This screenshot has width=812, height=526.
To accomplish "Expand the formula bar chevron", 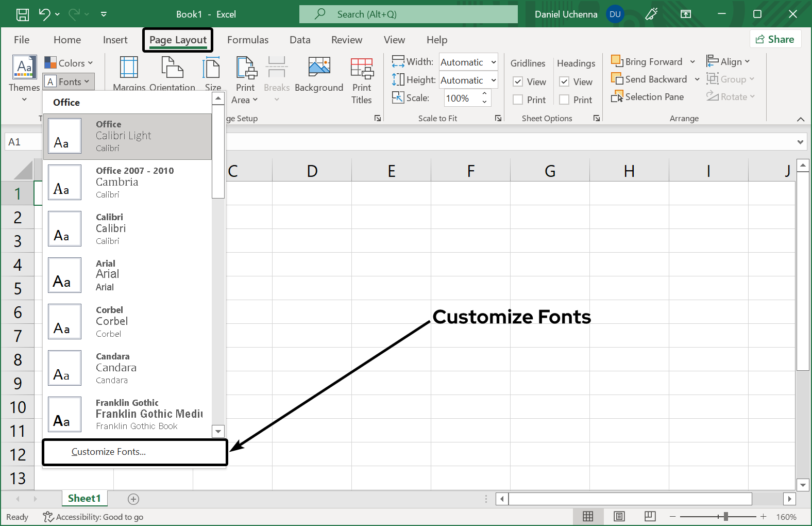I will (800, 142).
